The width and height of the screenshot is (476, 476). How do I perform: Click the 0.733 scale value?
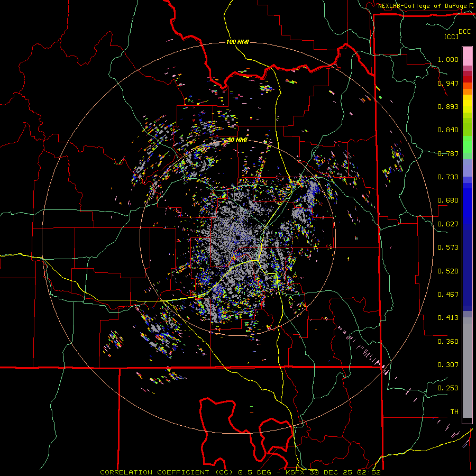448,177
